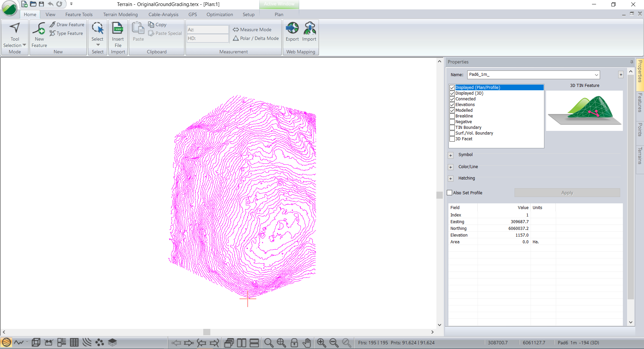Click the orange contour globe status icon
The image size is (644, 349).
6,343
